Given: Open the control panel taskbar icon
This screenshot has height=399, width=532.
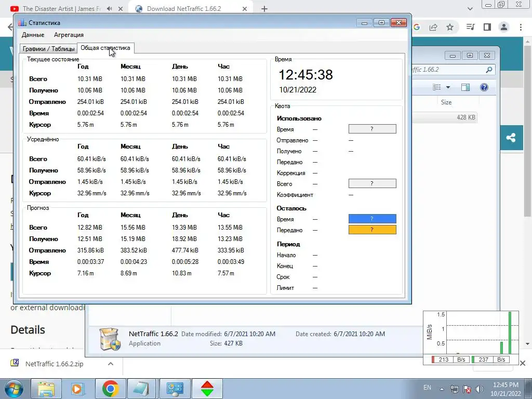Looking at the screenshot, I should 175,389.
